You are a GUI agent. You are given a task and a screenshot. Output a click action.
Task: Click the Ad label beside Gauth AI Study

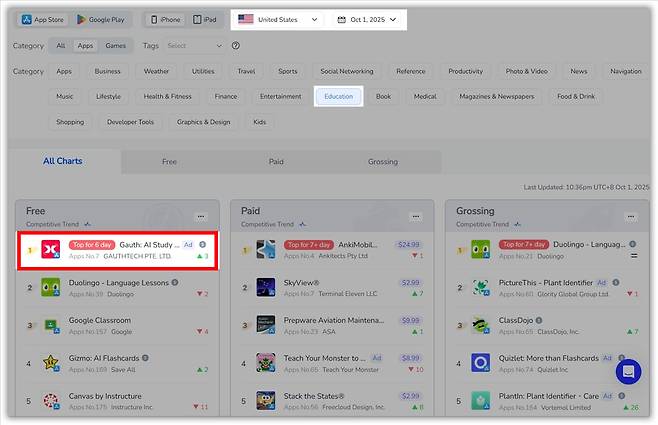(x=188, y=245)
